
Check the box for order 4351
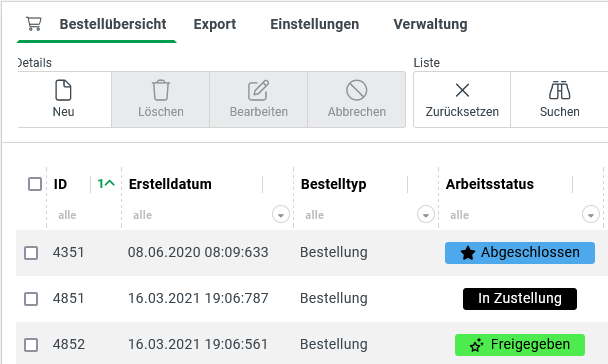(x=31, y=253)
